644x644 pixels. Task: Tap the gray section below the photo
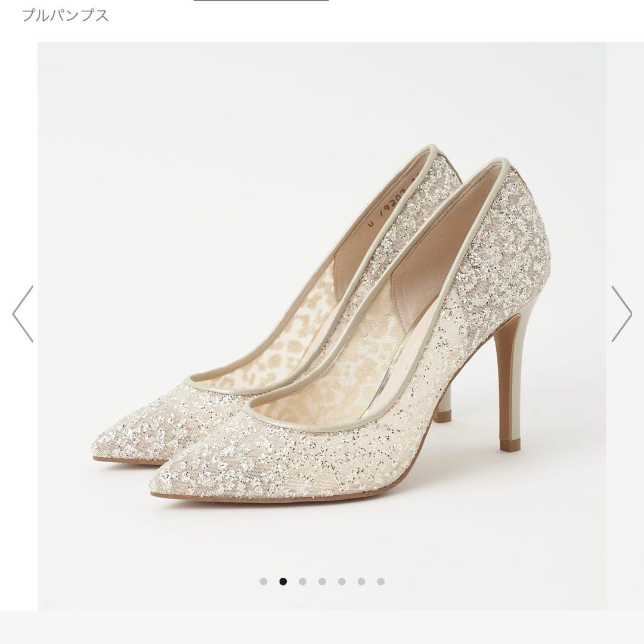pos(322,627)
